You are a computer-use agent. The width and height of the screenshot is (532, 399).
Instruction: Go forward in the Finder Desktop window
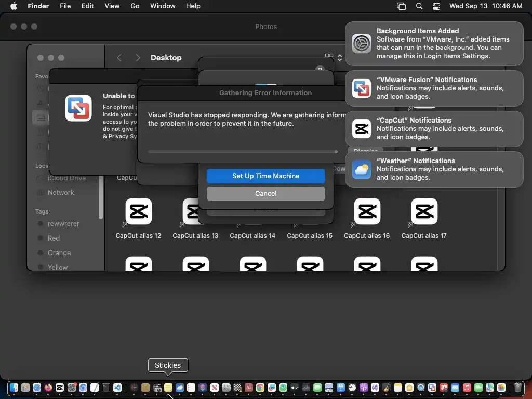[138, 58]
